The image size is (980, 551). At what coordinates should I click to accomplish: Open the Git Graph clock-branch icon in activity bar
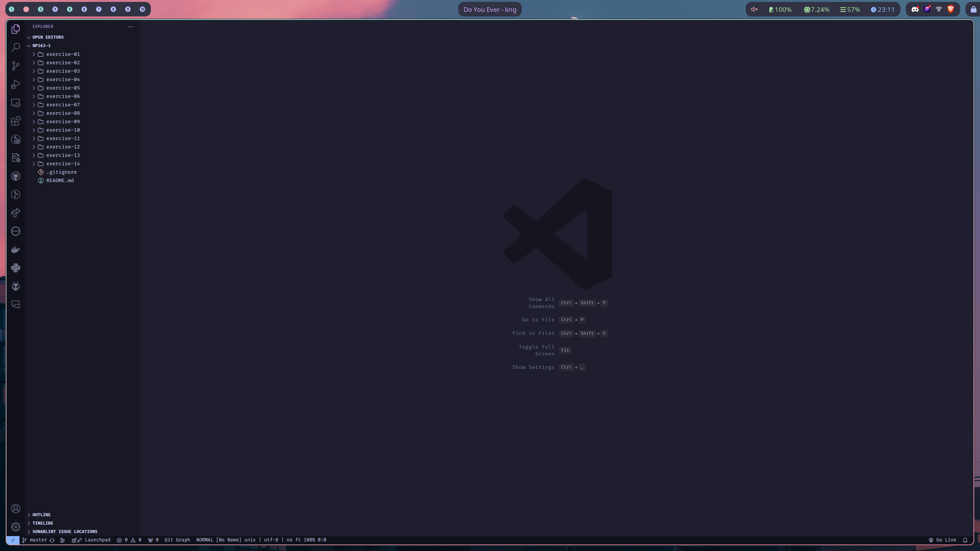16,194
